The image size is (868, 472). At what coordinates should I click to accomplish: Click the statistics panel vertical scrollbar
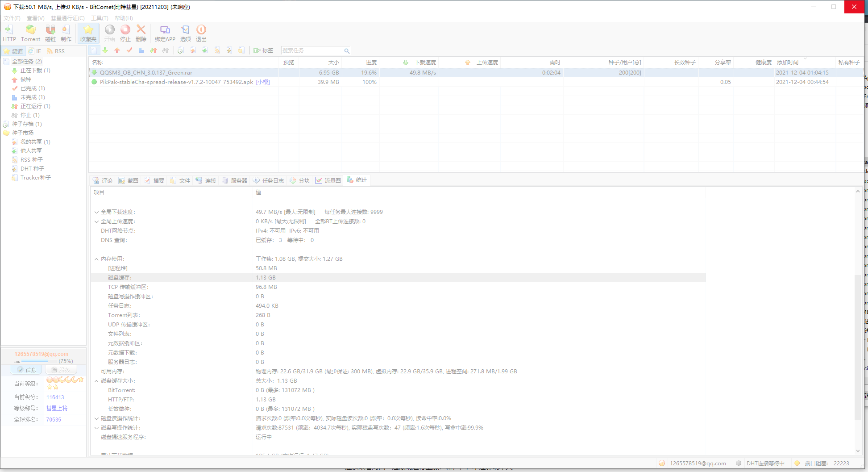[858, 348]
